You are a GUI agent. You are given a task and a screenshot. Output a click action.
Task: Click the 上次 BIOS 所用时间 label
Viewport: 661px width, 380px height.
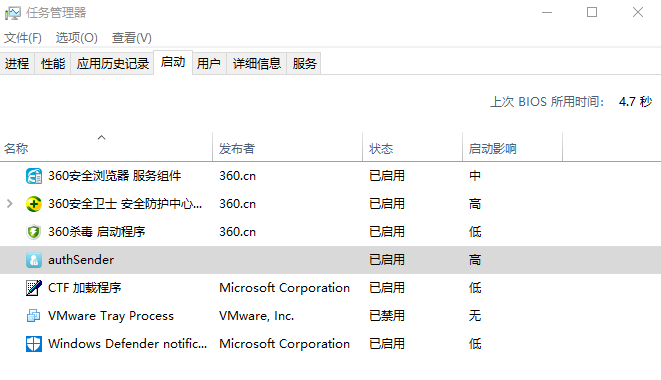click(x=547, y=102)
